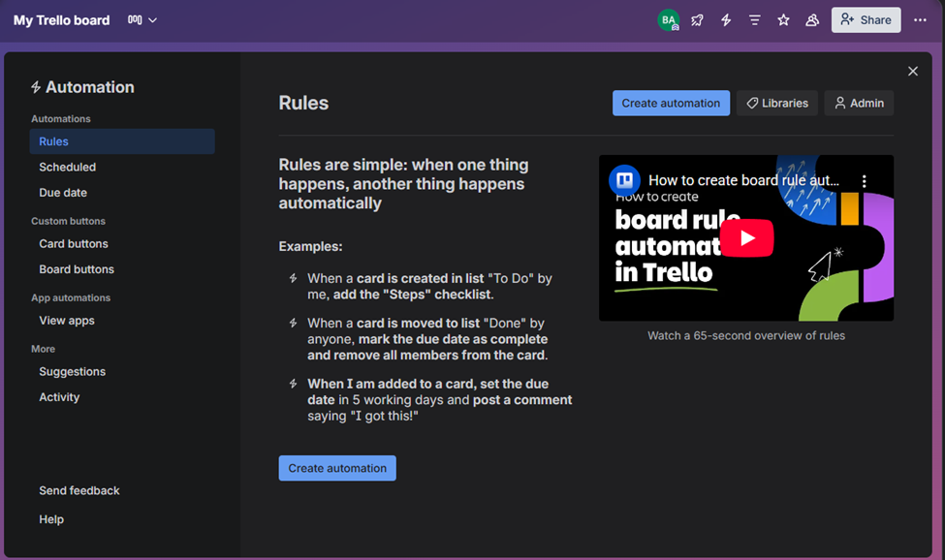Open the board filter icon
The height and width of the screenshot is (560, 945).
tap(755, 20)
